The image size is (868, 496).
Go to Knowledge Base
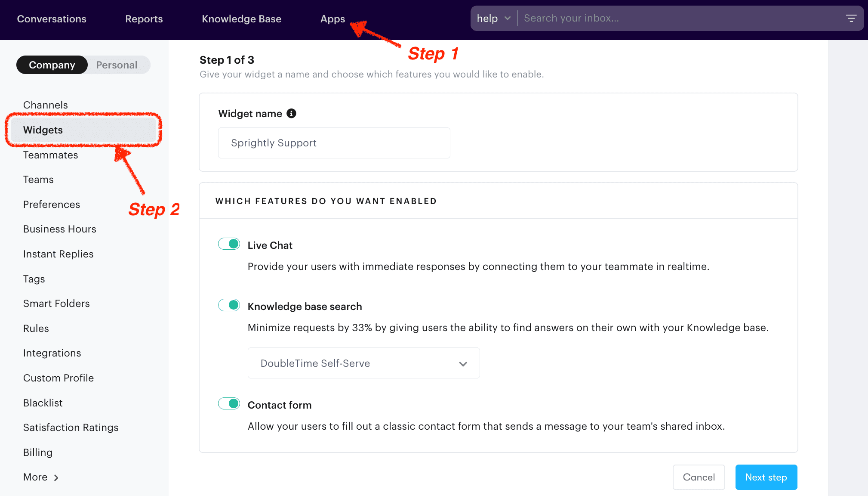click(x=242, y=19)
